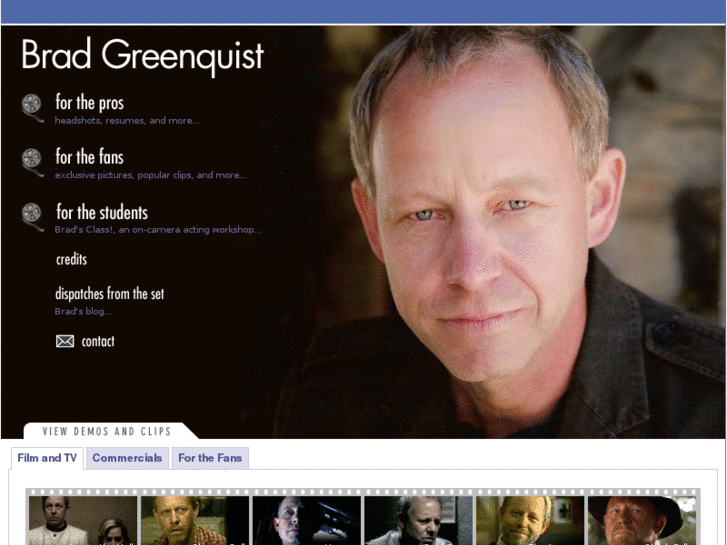The height and width of the screenshot is (545, 727).
Task: Open the second filmstrip clip thumbnail
Action: coord(195,520)
